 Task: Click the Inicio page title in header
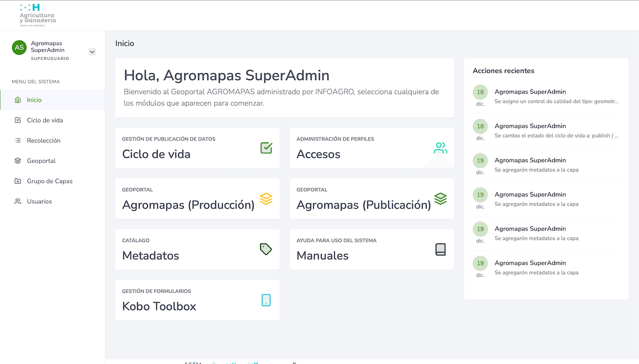(x=125, y=43)
